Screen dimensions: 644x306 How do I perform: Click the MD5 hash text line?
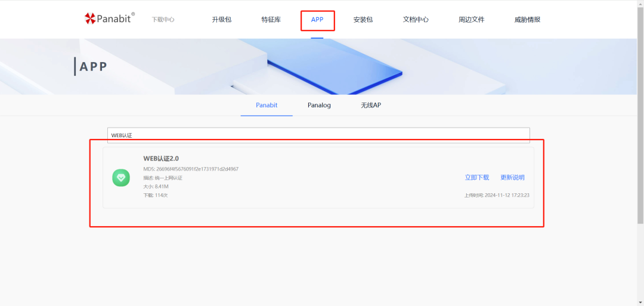pos(191,169)
